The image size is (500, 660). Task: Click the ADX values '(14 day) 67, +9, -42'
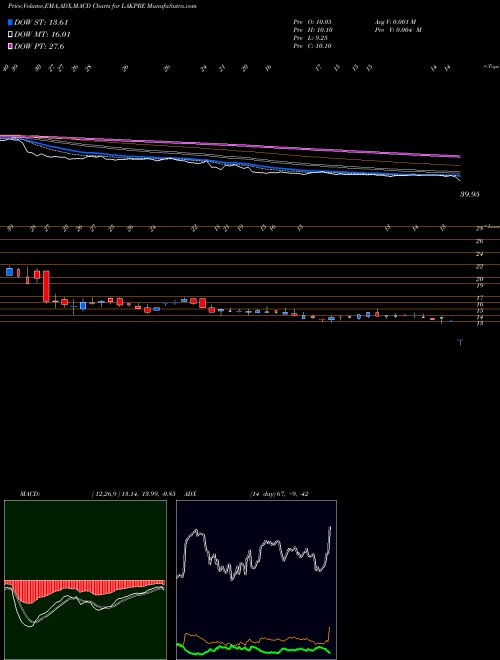(278, 494)
